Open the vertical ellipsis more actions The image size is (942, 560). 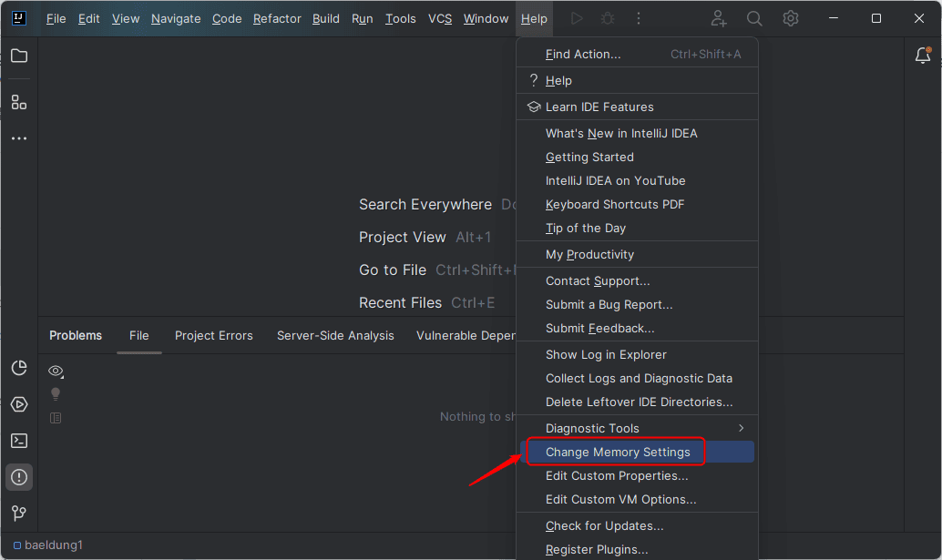point(639,18)
